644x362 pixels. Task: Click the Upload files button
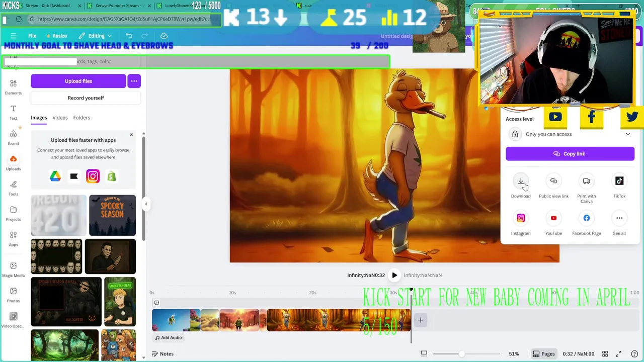78,81
